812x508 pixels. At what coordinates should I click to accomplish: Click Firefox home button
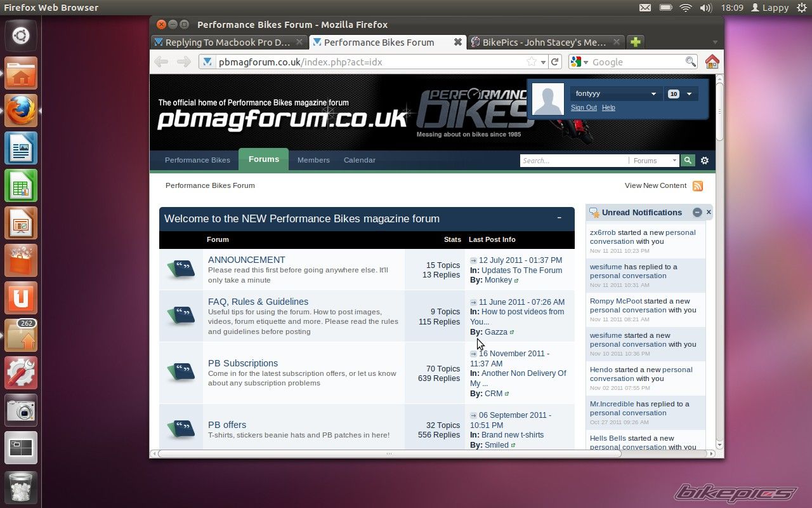tap(712, 62)
